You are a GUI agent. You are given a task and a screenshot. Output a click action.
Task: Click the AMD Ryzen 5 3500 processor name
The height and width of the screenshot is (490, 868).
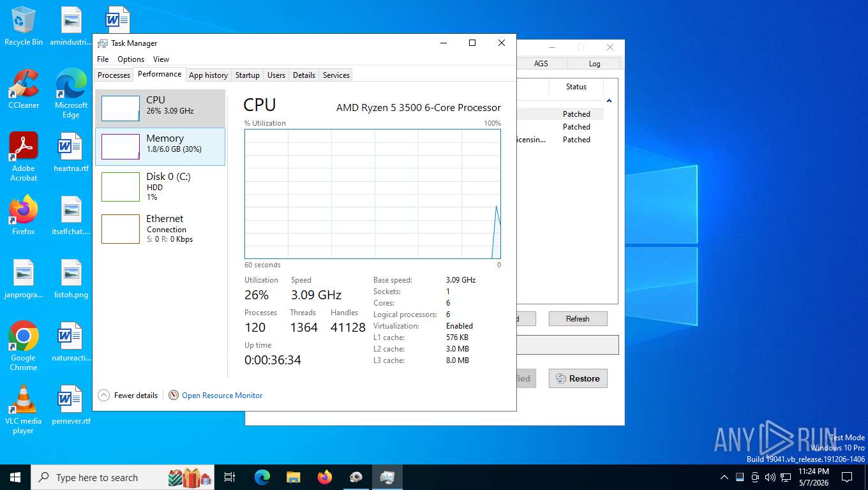419,108
